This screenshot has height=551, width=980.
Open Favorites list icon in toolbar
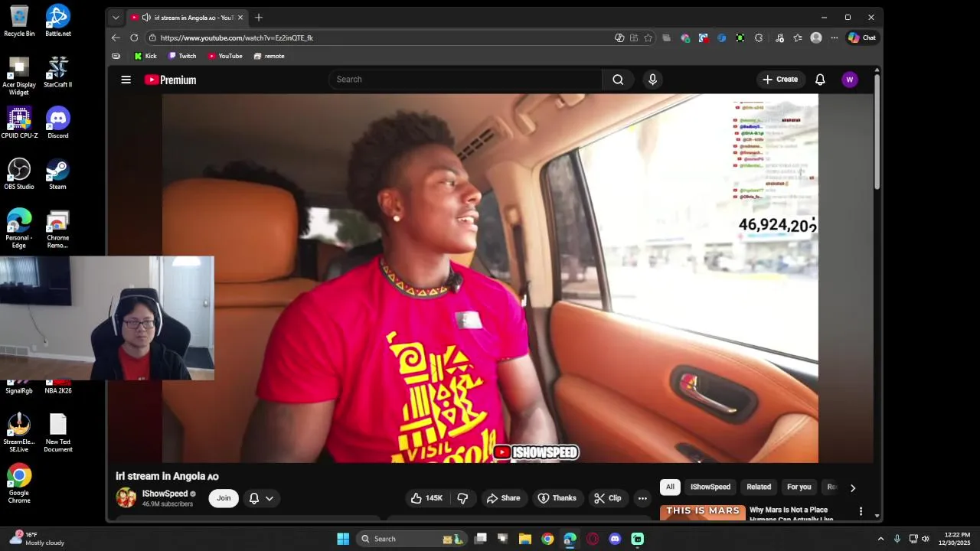[798, 37]
